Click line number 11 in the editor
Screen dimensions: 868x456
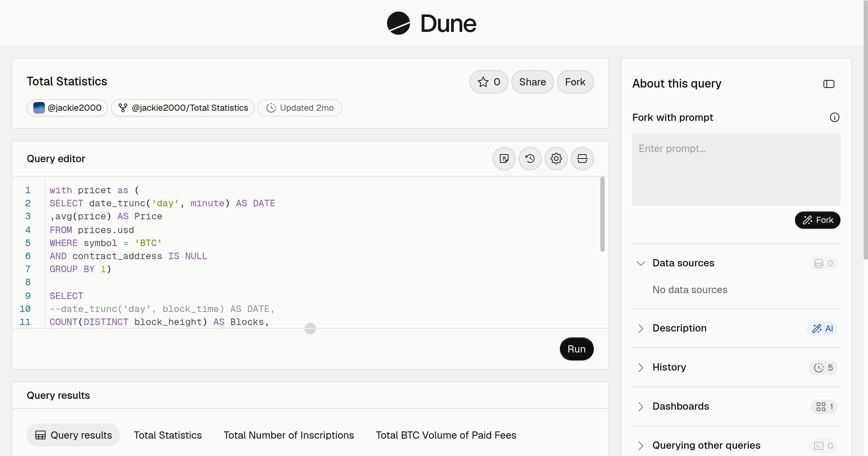pyautogui.click(x=25, y=322)
